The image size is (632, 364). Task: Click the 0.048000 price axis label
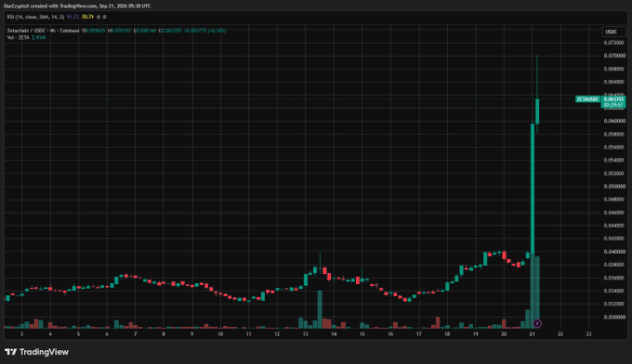613,200
